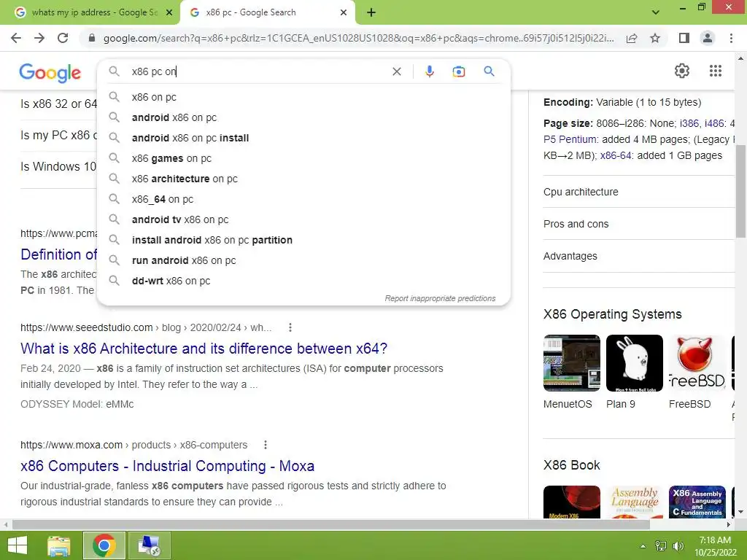Viewport: 747px width, 560px height.
Task: Open Windows Start menu
Action: coord(18,545)
